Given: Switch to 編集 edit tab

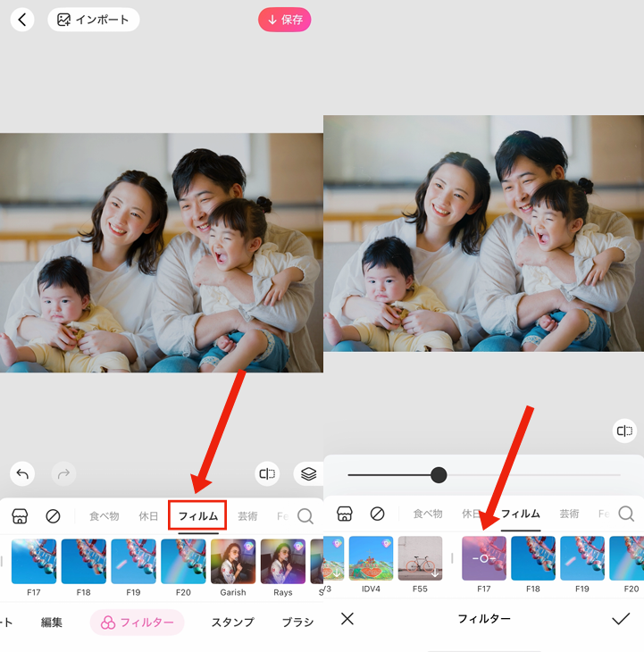Looking at the screenshot, I should coord(52,622).
